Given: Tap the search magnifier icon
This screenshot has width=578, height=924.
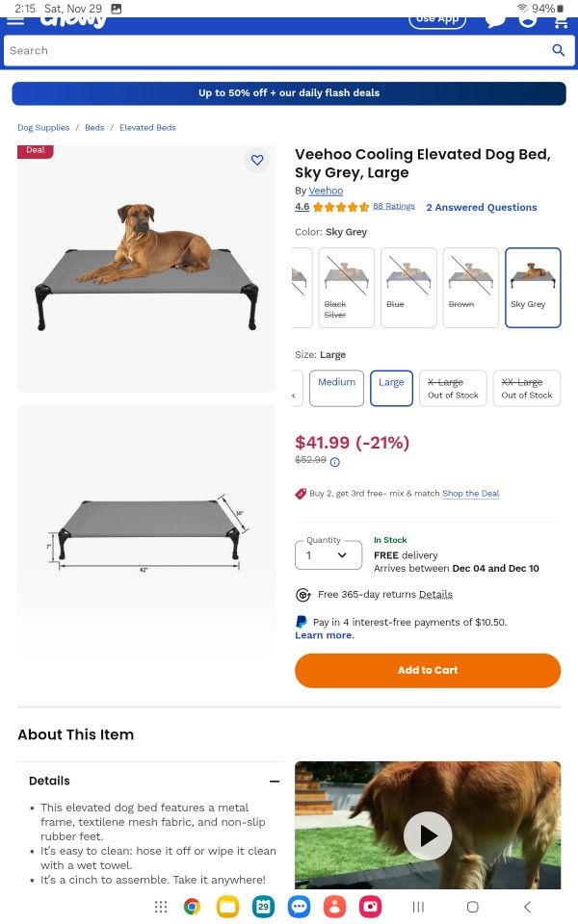Looking at the screenshot, I should pos(559,50).
